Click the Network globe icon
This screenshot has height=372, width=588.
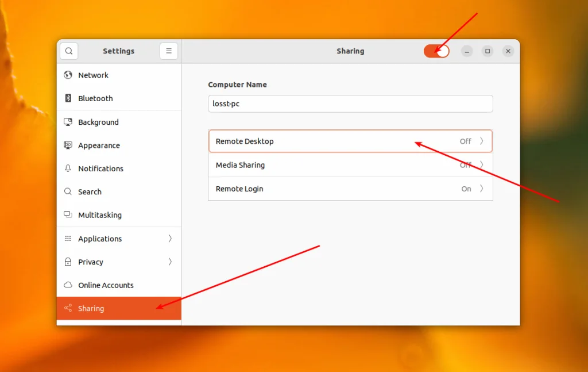click(x=68, y=75)
